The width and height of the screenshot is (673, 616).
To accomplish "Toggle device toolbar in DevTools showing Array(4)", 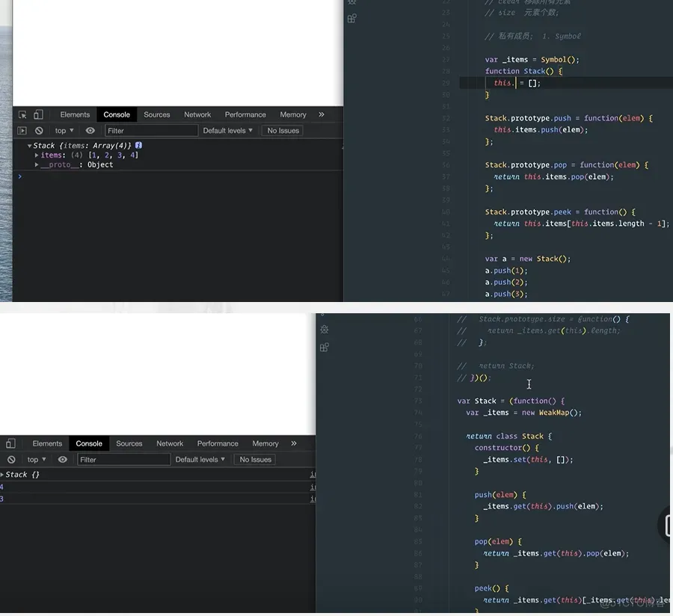I will pos(38,114).
